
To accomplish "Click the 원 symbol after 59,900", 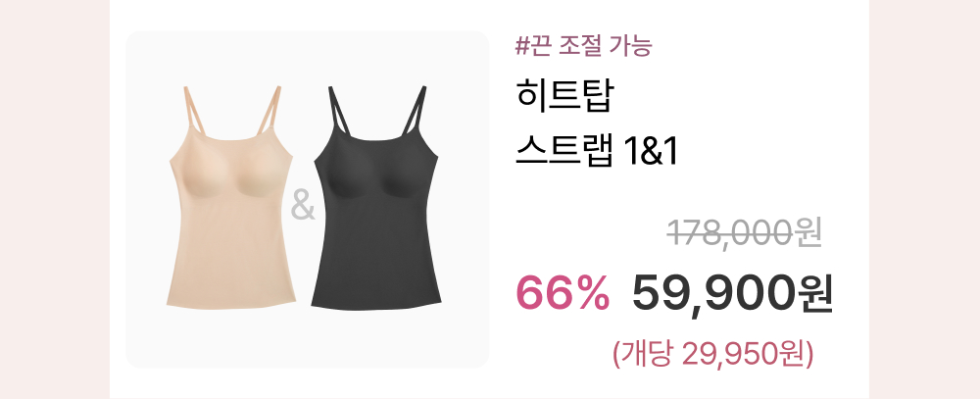I will [815, 294].
